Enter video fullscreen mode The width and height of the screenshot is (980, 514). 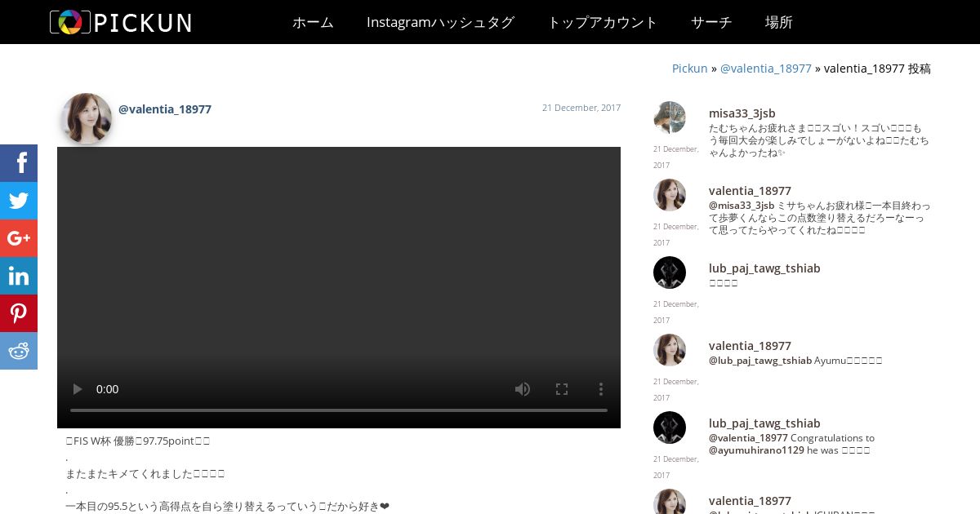pos(562,389)
